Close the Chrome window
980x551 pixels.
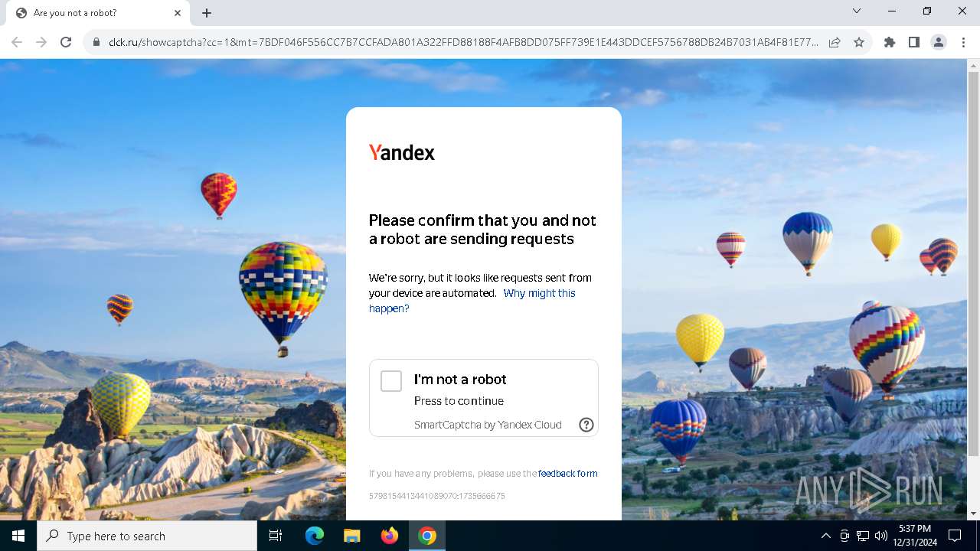[x=962, y=11]
